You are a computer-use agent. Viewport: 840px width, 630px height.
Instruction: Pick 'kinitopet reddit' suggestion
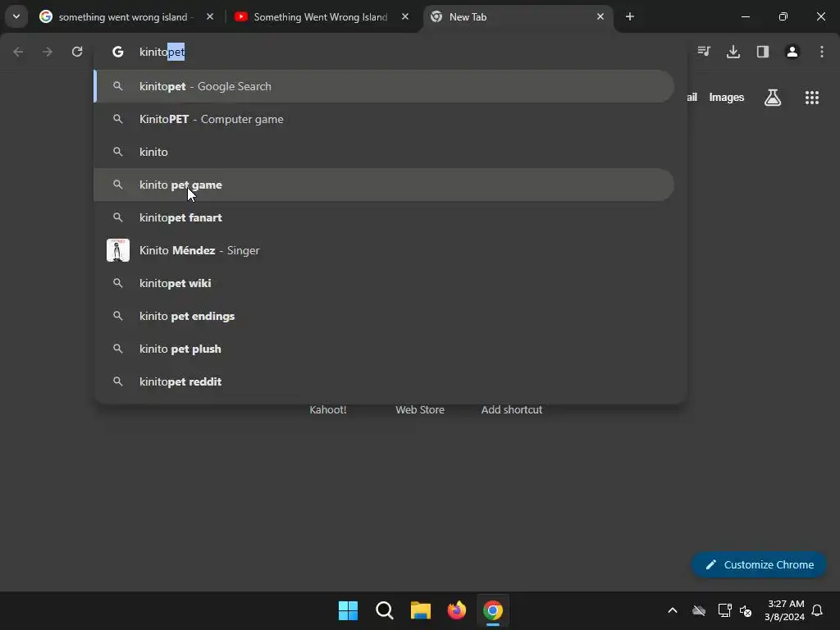(x=384, y=381)
